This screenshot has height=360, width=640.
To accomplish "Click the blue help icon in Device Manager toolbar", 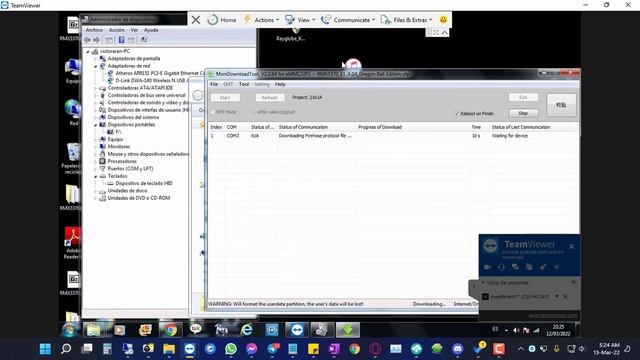I will coord(121,40).
